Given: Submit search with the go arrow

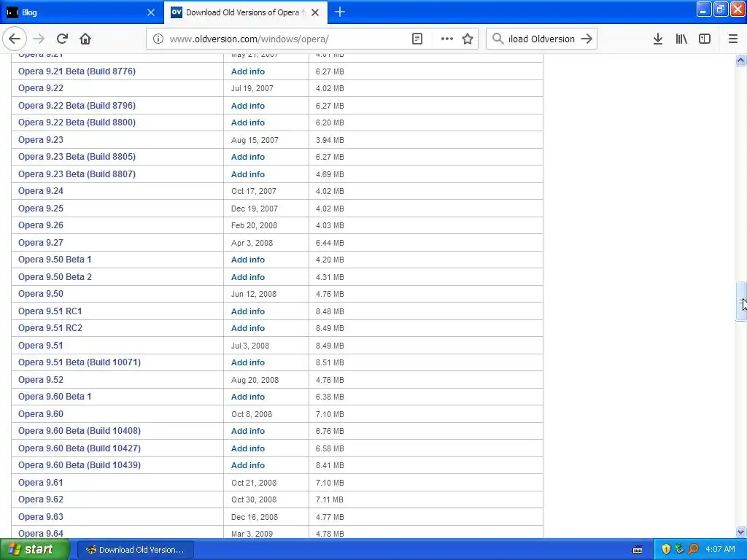Looking at the screenshot, I should click(587, 39).
